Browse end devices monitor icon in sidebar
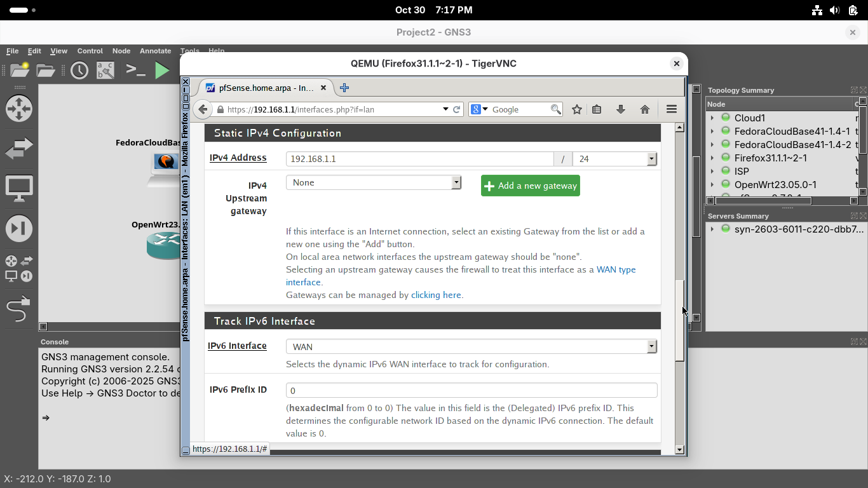868x488 pixels. tap(18, 188)
